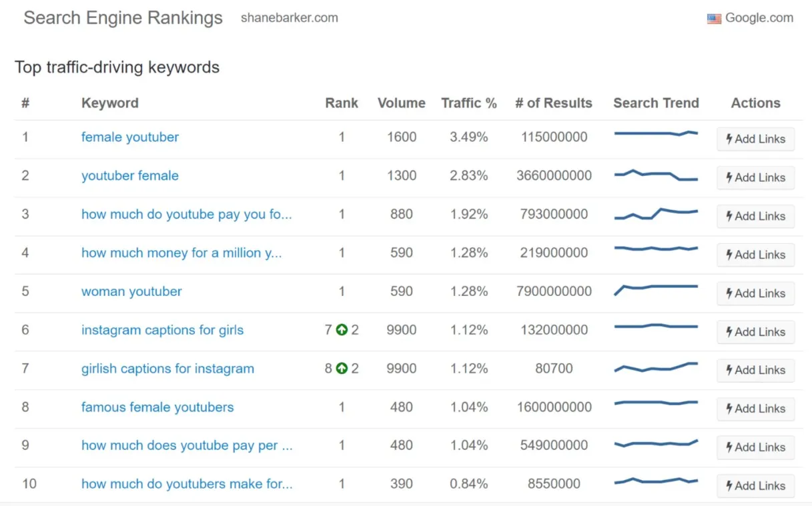
Task: Click the Google.com search engine label
Action: (759, 18)
